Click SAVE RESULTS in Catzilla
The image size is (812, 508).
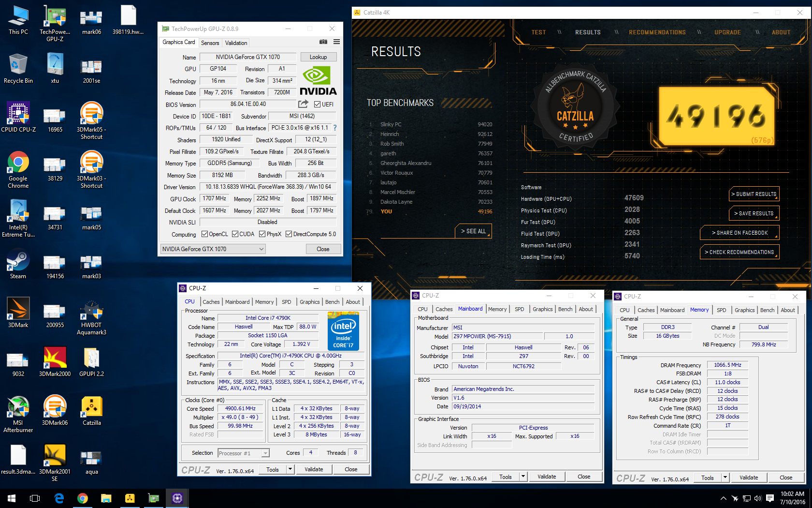coord(754,213)
